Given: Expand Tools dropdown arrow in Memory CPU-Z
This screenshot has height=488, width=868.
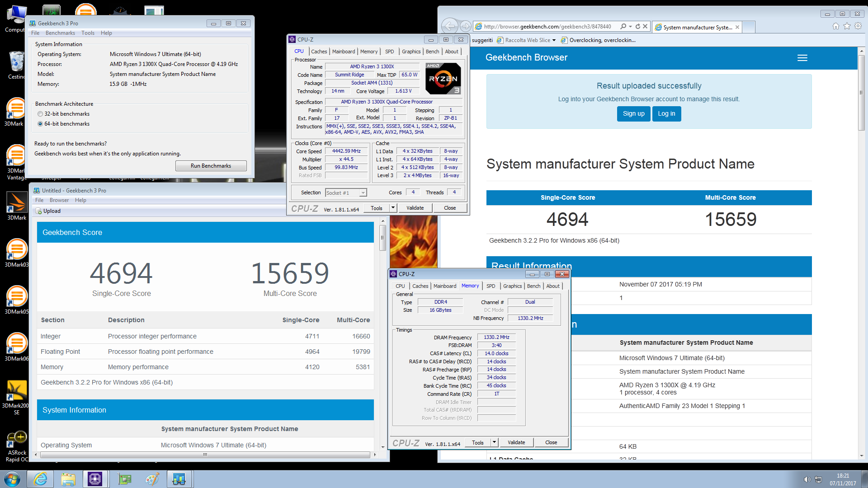Looking at the screenshot, I should point(494,442).
